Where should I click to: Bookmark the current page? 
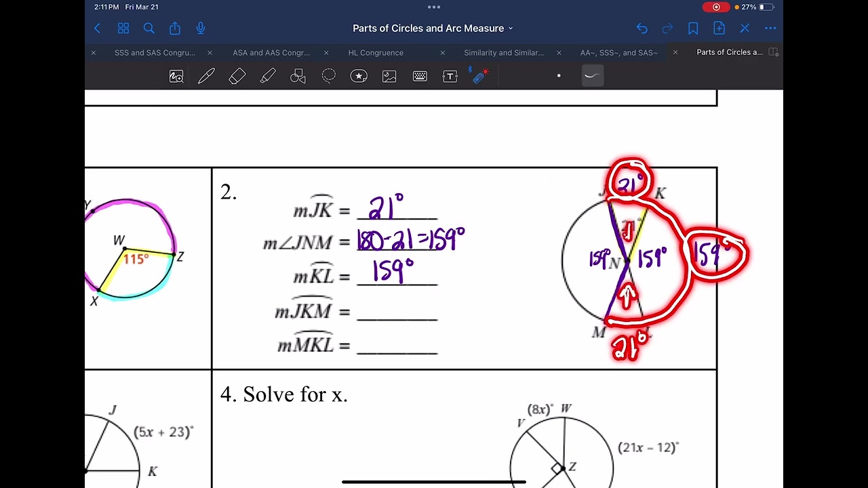(693, 28)
